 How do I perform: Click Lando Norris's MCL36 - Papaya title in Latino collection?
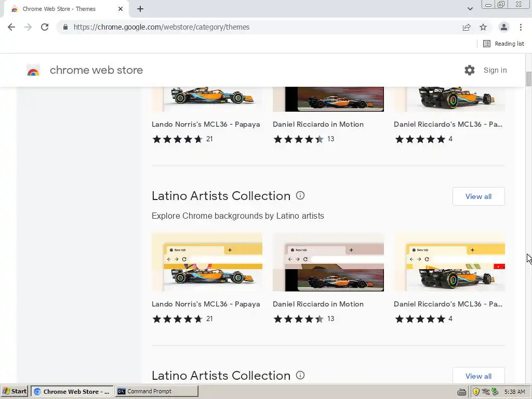[x=206, y=304]
